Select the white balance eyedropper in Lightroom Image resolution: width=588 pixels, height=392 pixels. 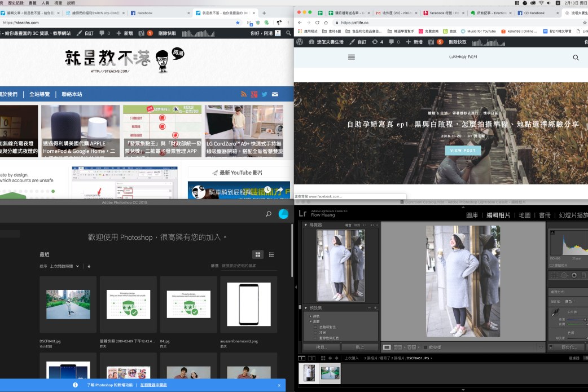(x=555, y=312)
